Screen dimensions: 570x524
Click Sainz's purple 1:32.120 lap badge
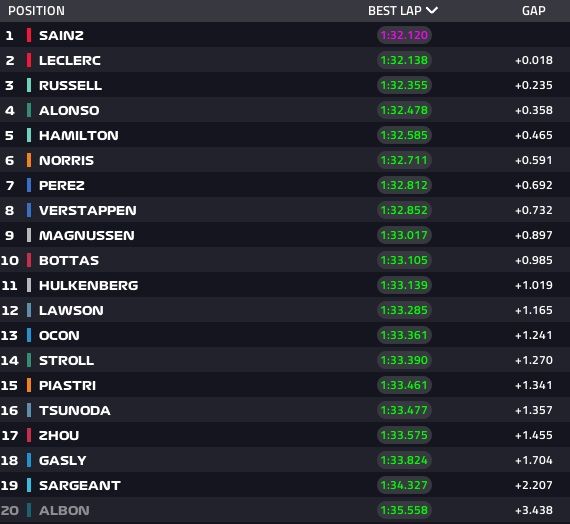pos(404,35)
